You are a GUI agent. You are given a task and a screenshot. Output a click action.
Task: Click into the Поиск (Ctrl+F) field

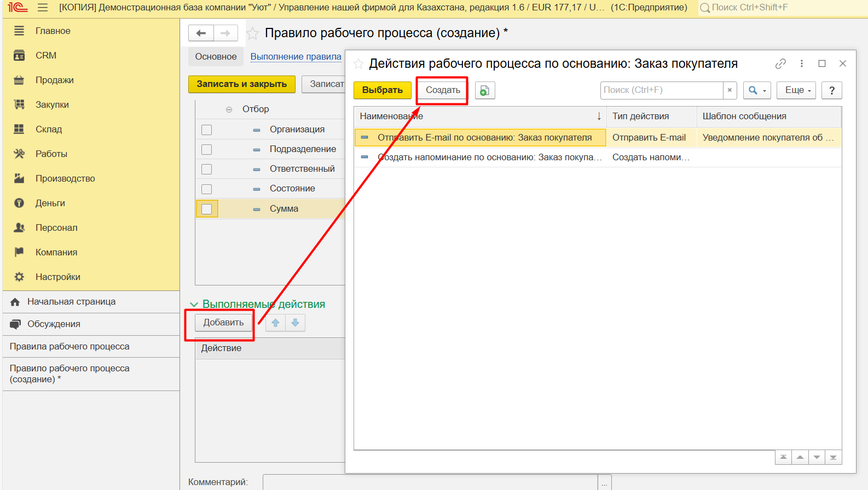(x=661, y=90)
